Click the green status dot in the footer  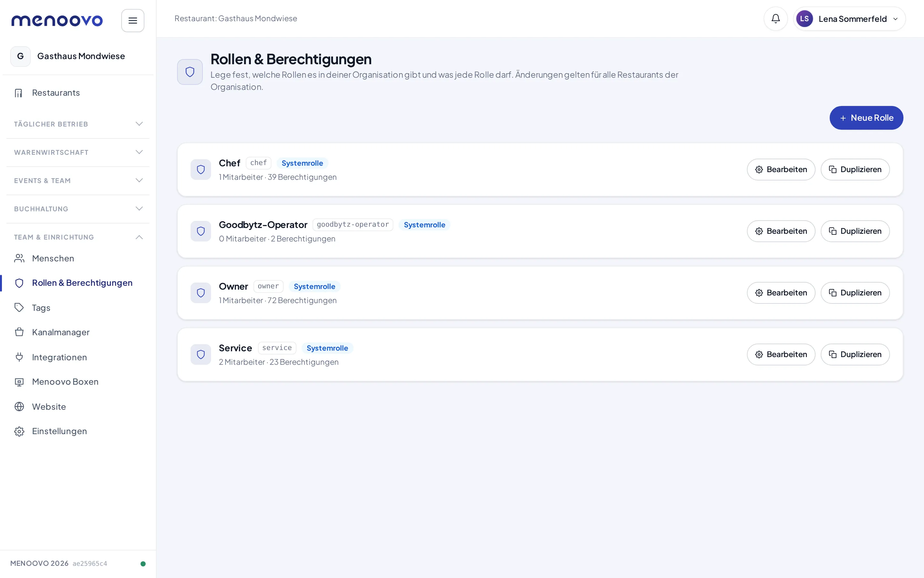click(x=143, y=564)
